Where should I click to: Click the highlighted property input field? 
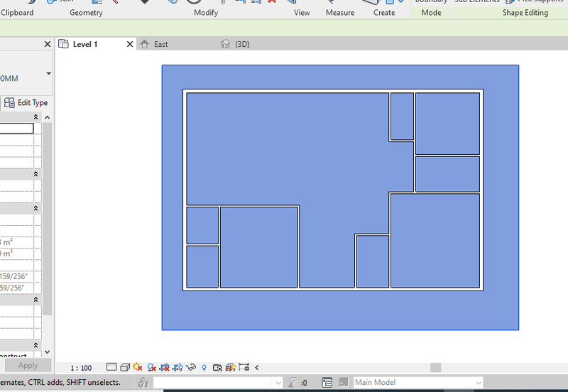(16, 129)
